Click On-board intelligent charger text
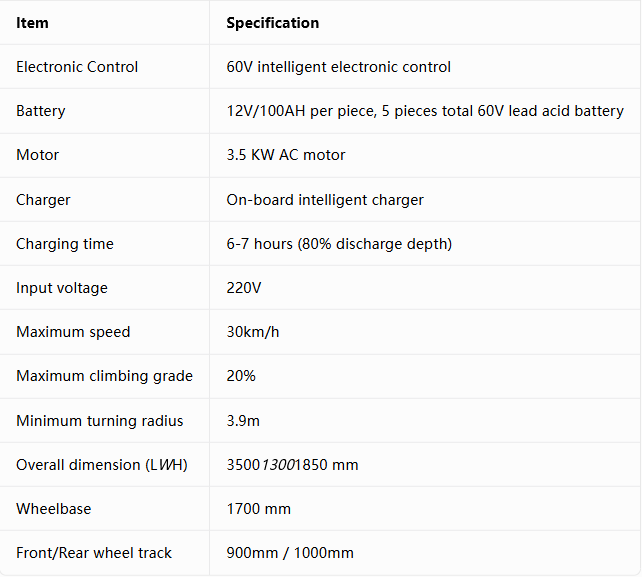This screenshot has width=642, height=577. [x=325, y=200]
